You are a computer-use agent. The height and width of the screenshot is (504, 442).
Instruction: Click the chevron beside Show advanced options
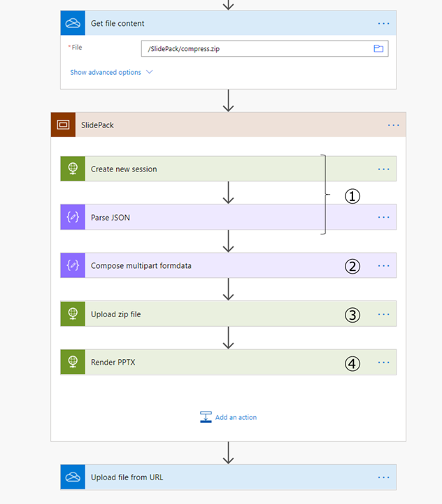coord(150,72)
